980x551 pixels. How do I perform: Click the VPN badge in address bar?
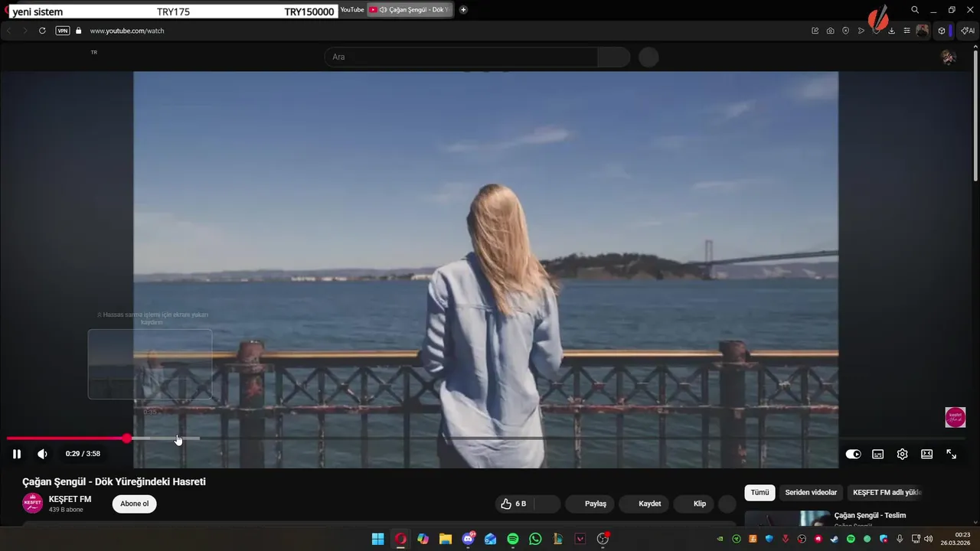coord(63,31)
